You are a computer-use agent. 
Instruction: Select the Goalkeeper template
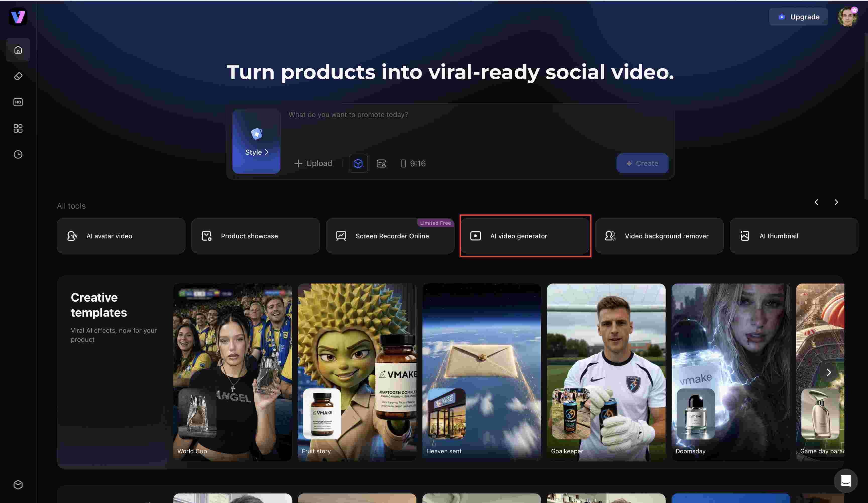pyautogui.click(x=606, y=372)
